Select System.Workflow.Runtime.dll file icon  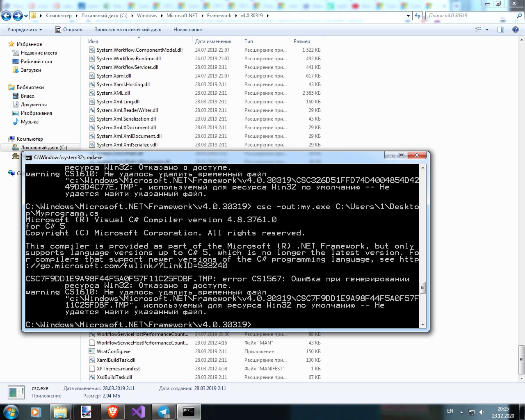point(92,59)
